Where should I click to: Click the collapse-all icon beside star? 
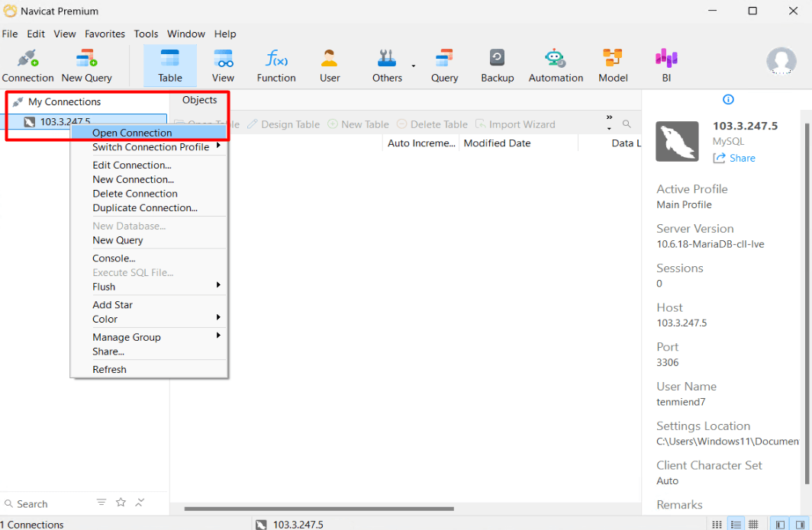140,503
